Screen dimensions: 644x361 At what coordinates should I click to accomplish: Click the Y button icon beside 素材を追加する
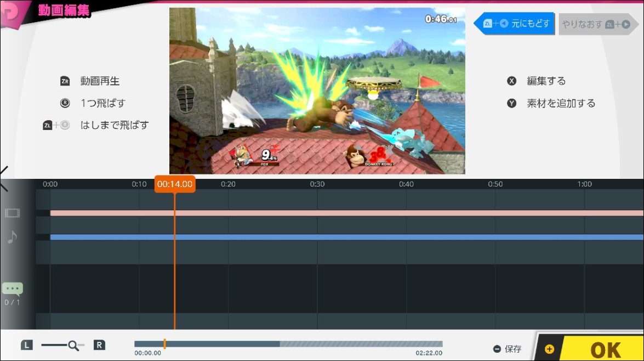point(511,103)
